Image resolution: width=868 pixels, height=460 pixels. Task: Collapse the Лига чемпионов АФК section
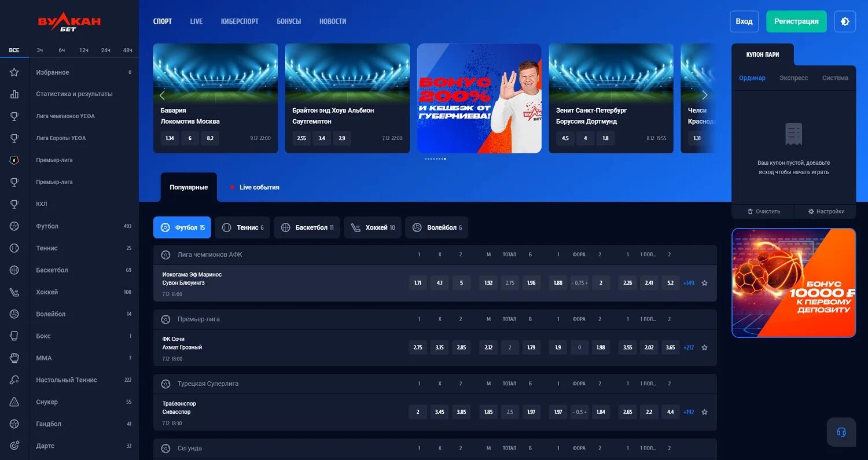tap(435, 255)
